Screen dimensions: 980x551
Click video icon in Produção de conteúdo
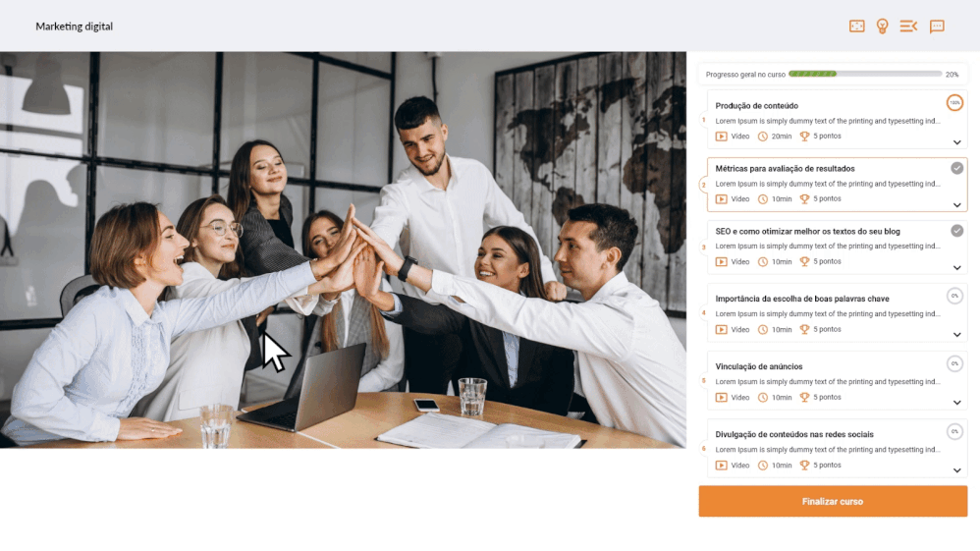tap(721, 137)
